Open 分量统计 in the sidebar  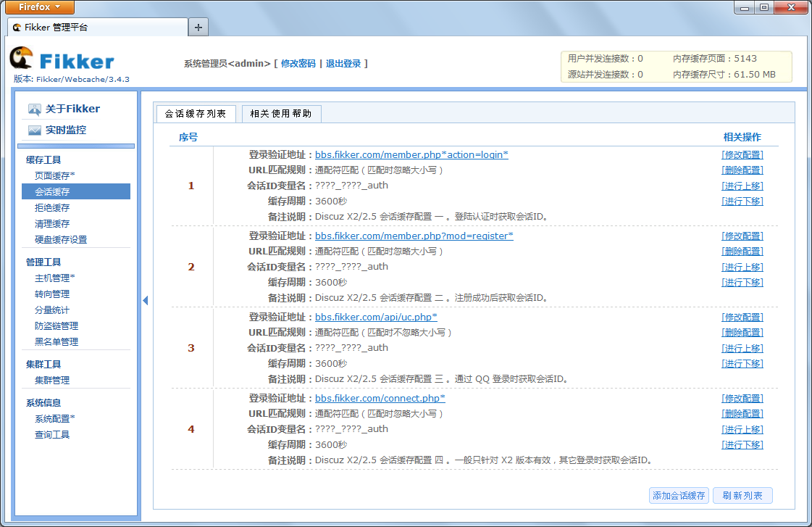[x=52, y=310]
